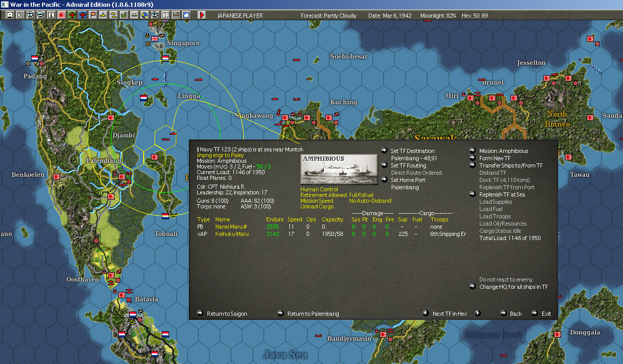Viewport: 623px width, 364px height.
Task: Click the Dutch flag icon near Padang
Action: 35,59
